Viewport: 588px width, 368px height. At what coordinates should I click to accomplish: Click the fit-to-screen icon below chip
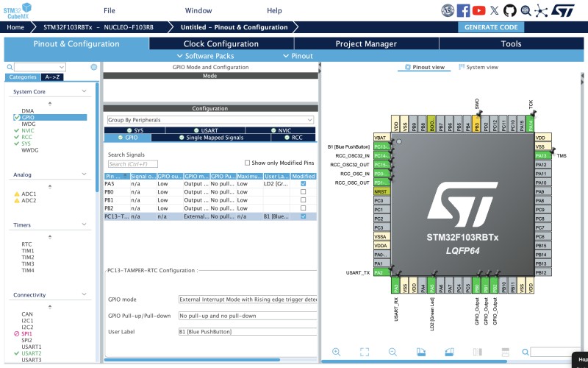coord(365,352)
